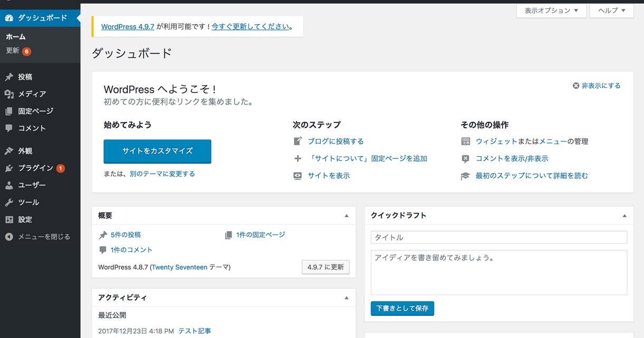Image resolution: width=644 pixels, height=338 pixels.
Task: Click the pages icon beside 固定ページ menu
Action: point(9,111)
